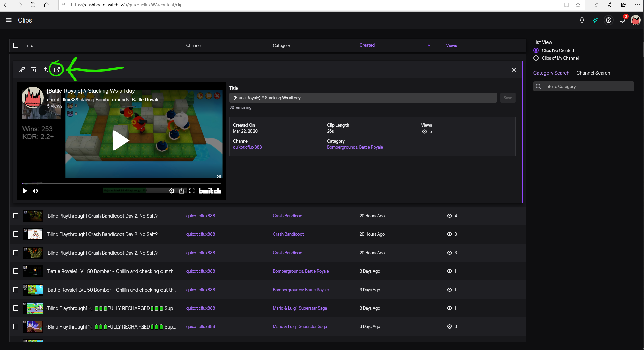Check FULLY RECHARGED clip with 1 view
Screen dimensions: 644x350
16,308
